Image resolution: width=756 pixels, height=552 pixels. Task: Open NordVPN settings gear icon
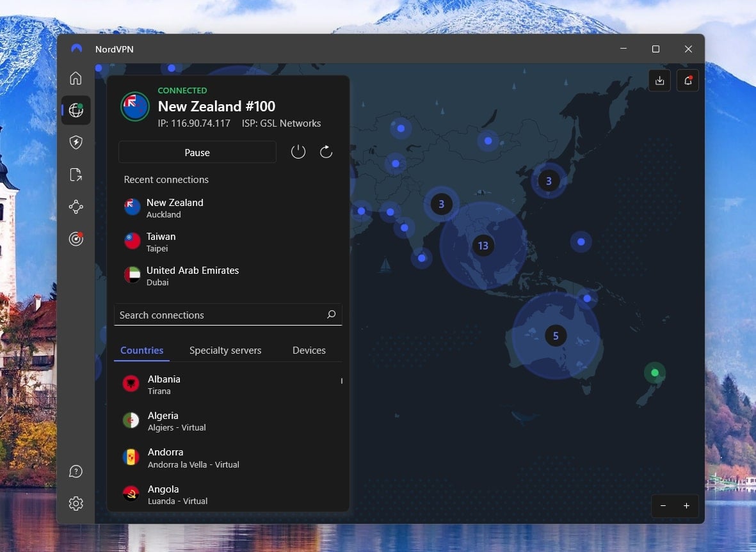76,503
